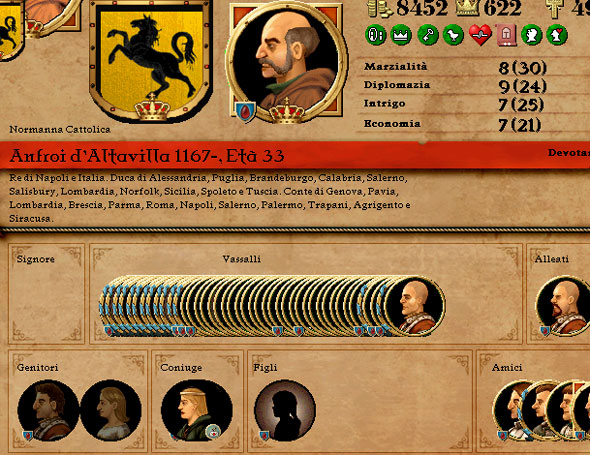Click the head with red heart trait icon
This screenshot has width=590, height=455.
coord(557,35)
